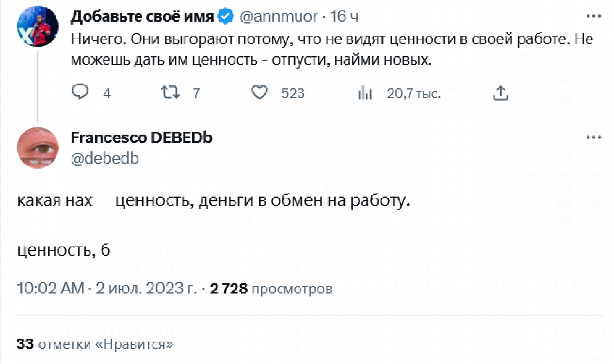The image size is (614, 364).
Task: Open the "Добавьте своё имя" profile name
Action: coord(142,16)
